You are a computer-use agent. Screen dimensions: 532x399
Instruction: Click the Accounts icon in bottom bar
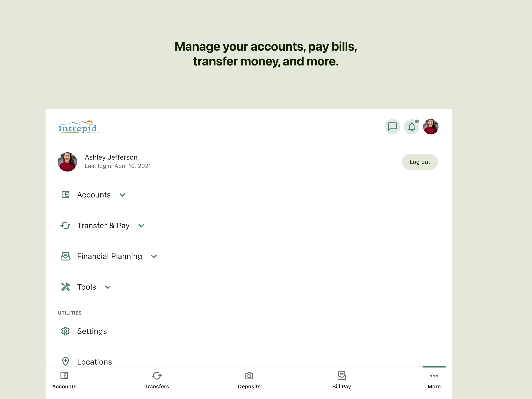tap(64, 375)
